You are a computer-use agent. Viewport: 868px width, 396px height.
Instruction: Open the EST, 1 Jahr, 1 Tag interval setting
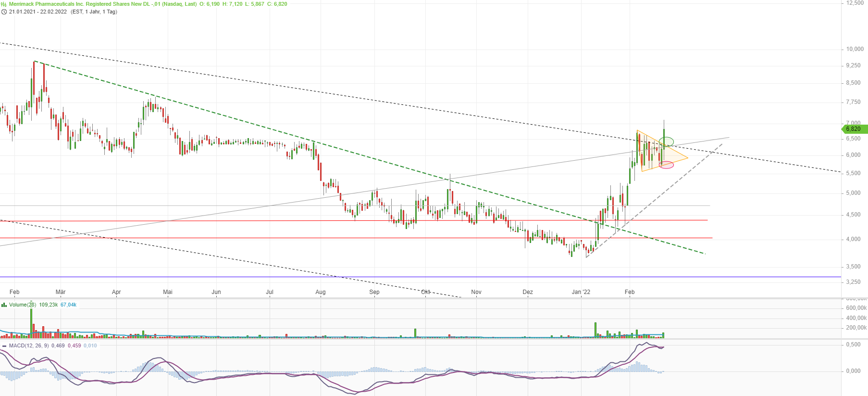(x=94, y=12)
